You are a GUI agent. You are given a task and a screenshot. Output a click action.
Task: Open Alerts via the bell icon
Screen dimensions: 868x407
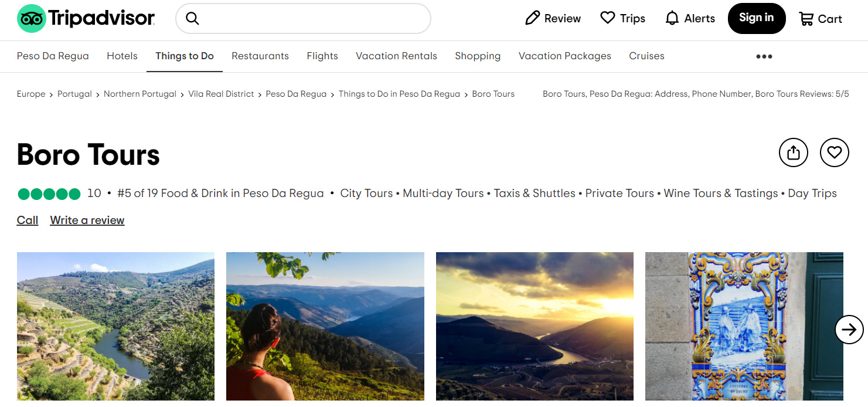[672, 18]
